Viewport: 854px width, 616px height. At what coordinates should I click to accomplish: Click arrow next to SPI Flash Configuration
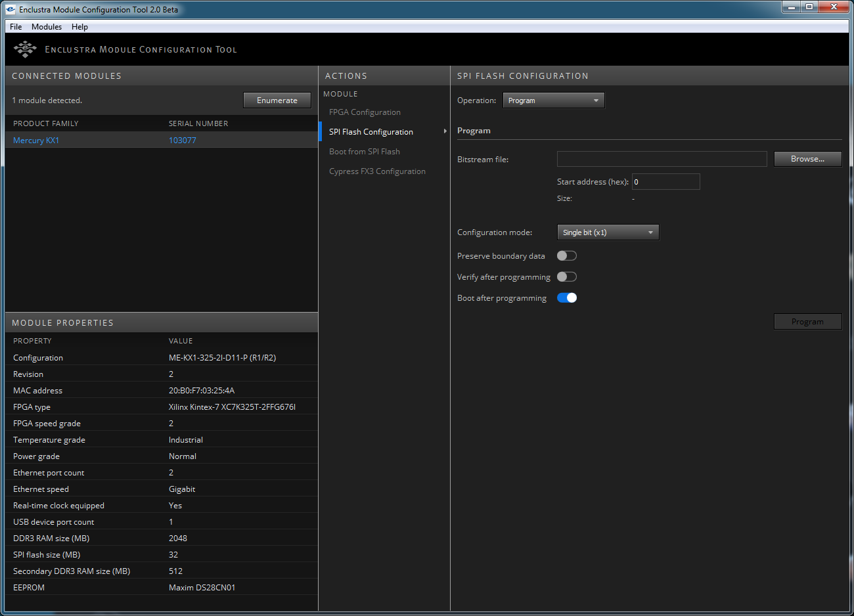[x=445, y=131]
